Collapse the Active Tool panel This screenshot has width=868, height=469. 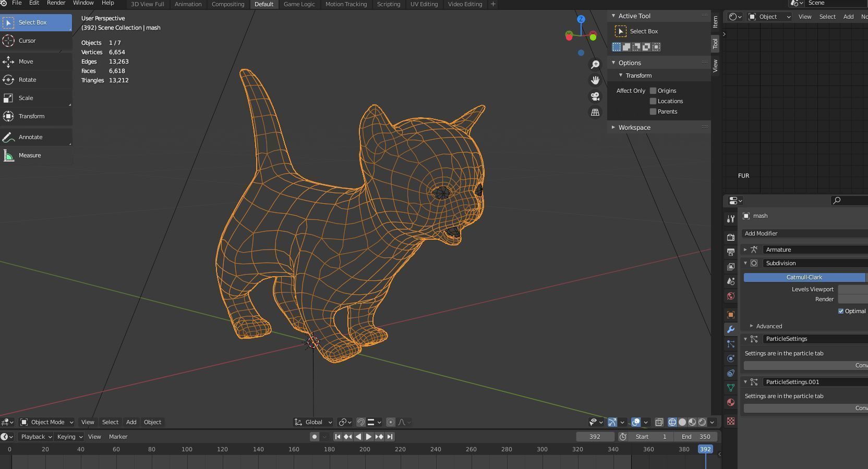(614, 16)
